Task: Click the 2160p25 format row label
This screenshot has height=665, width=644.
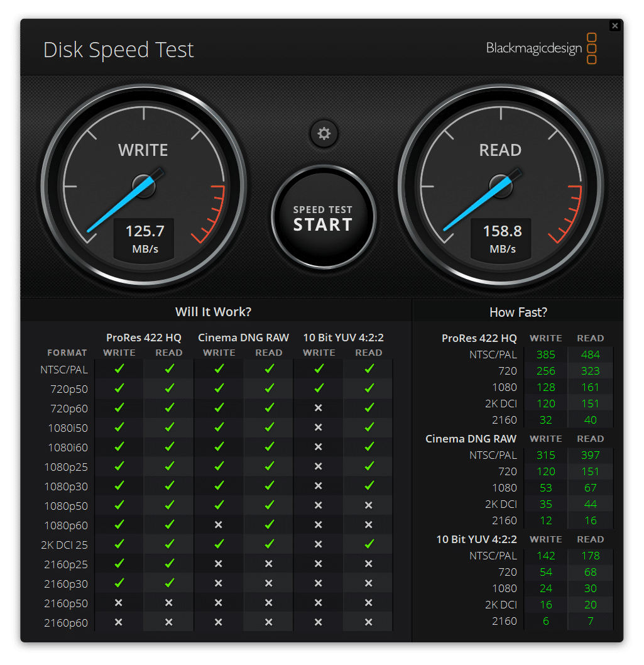Action: [66, 564]
